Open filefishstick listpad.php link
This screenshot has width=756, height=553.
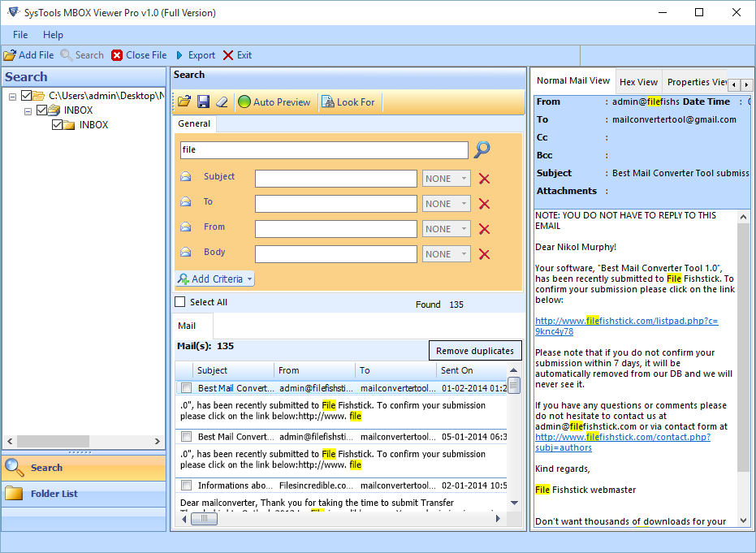626,326
